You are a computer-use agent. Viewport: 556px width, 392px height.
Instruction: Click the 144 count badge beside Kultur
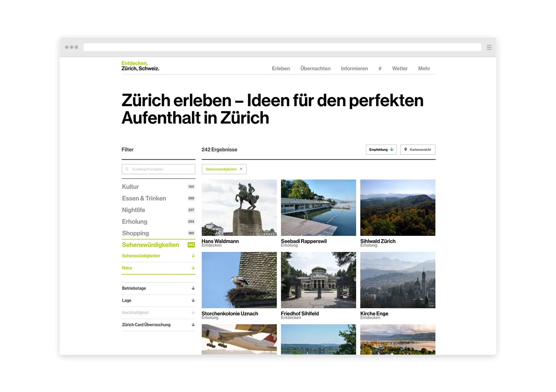coord(191,187)
